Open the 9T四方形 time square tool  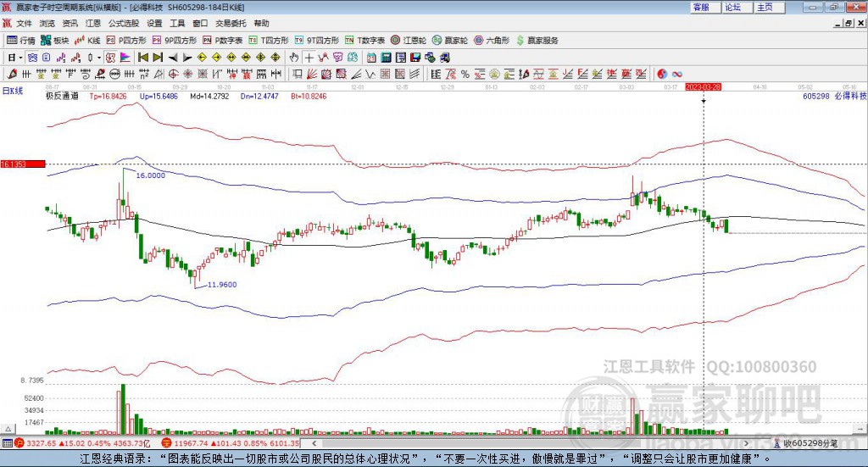point(317,41)
